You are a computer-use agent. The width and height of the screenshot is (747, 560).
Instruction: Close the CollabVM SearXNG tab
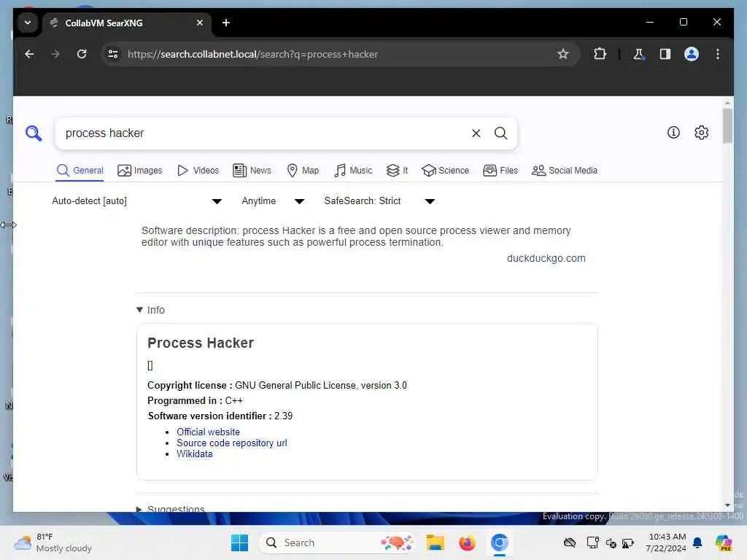pos(200,23)
